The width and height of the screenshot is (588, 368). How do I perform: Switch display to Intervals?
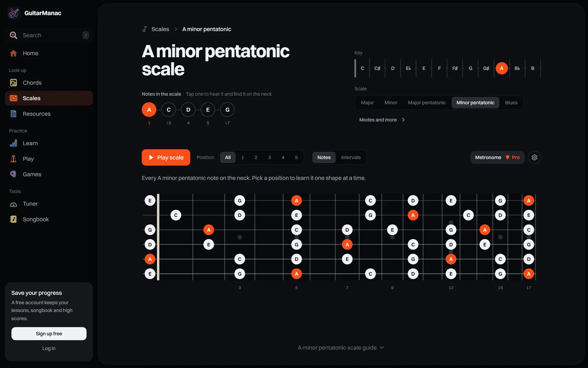351,158
